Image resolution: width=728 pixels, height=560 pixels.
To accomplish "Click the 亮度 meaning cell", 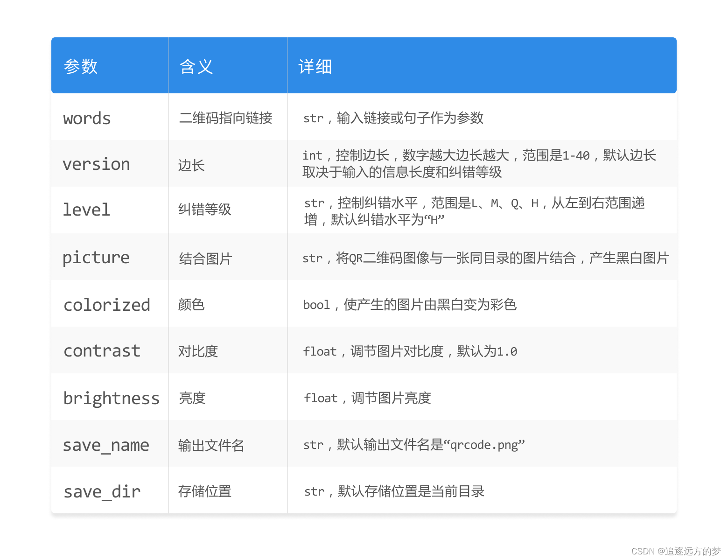I will (228, 397).
